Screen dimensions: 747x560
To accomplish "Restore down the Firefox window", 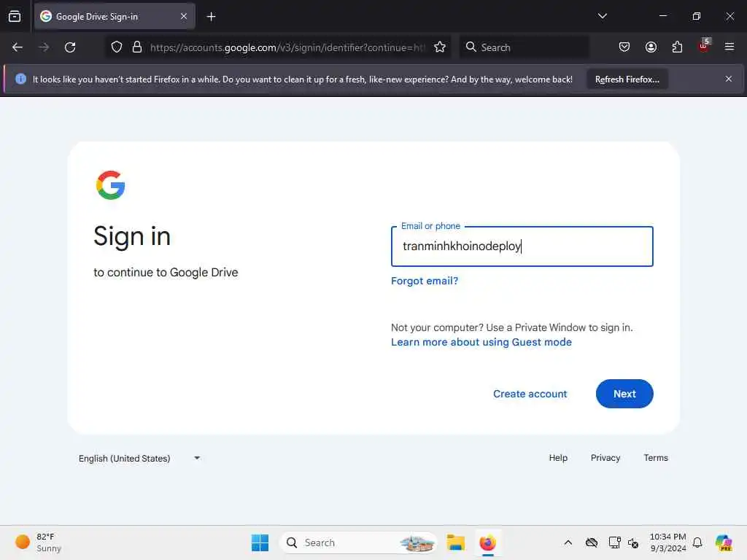I will (696, 16).
